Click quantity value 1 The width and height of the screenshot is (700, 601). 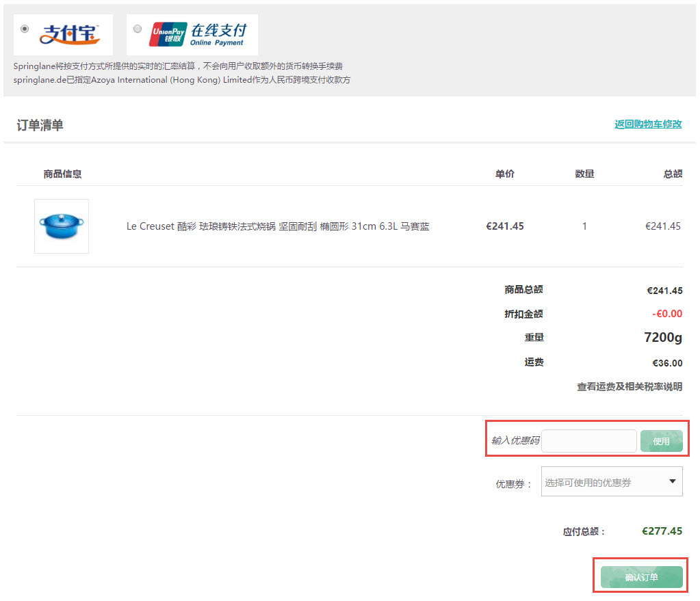click(x=584, y=226)
